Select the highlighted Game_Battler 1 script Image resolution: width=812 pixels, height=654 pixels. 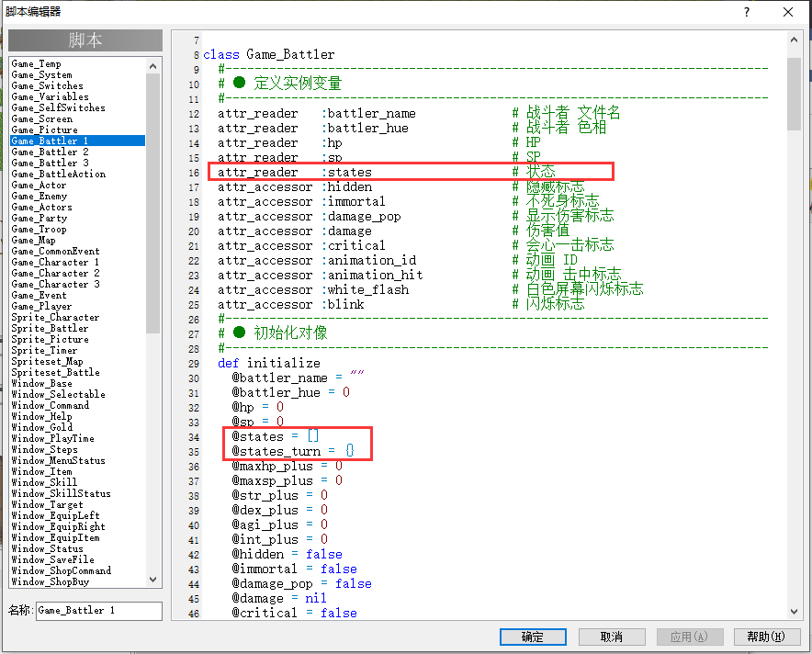pos(78,141)
